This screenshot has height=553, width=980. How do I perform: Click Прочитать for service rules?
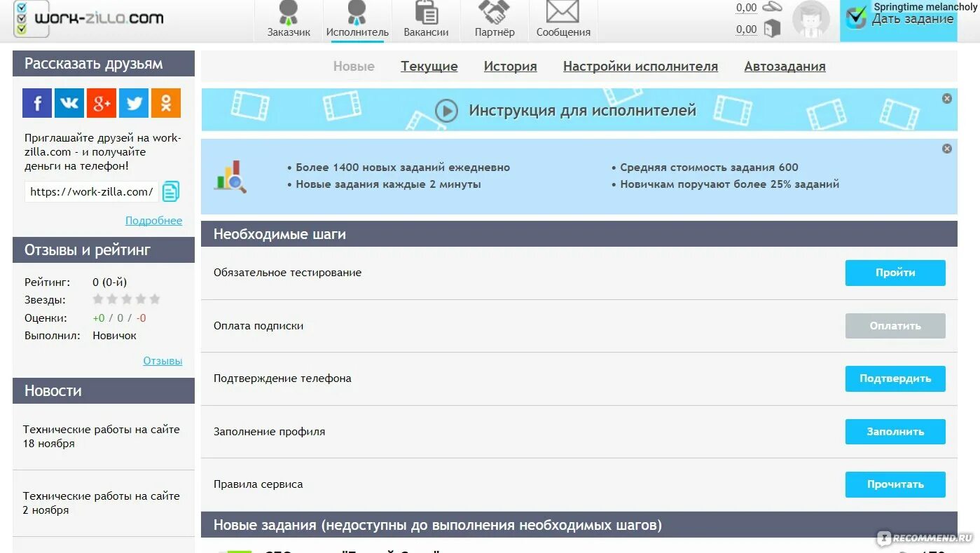click(895, 484)
